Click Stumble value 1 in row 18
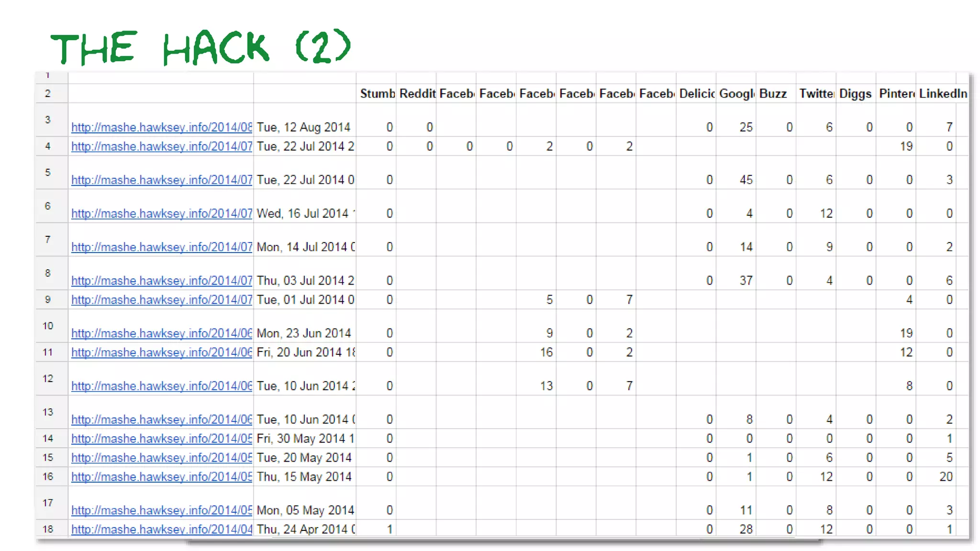The width and height of the screenshot is (980, 551). 389,529
